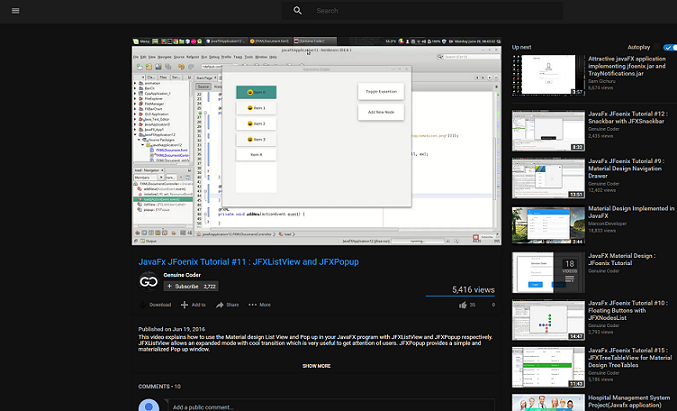Open the GC channel avatar
This screenshot has width=677, height=411.
click(149, 281)
